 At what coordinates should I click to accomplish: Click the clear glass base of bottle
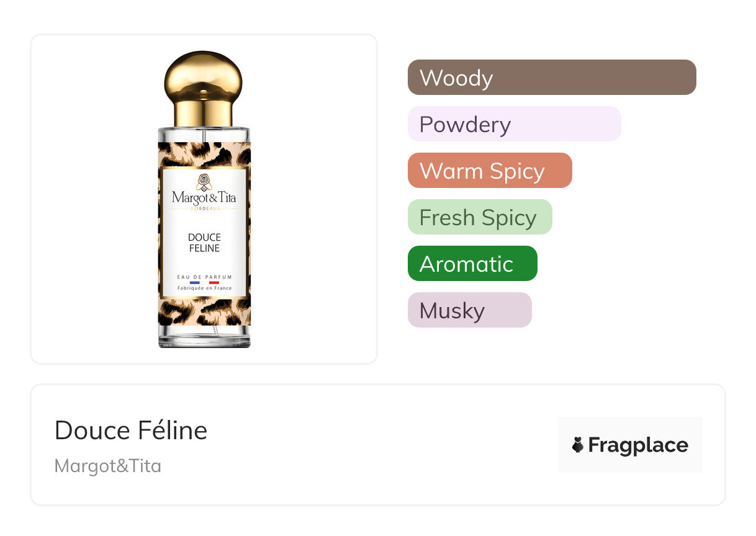point(204,337)
